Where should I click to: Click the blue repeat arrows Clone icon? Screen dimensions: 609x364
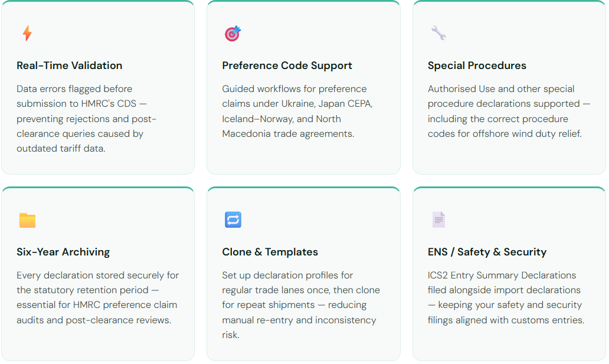coord(233,220)
